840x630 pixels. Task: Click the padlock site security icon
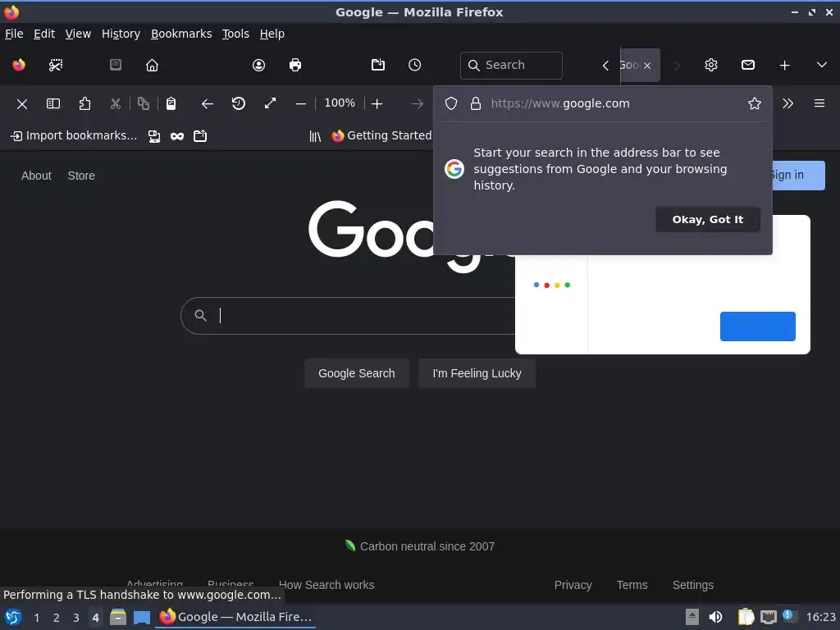tap(475, 103)
